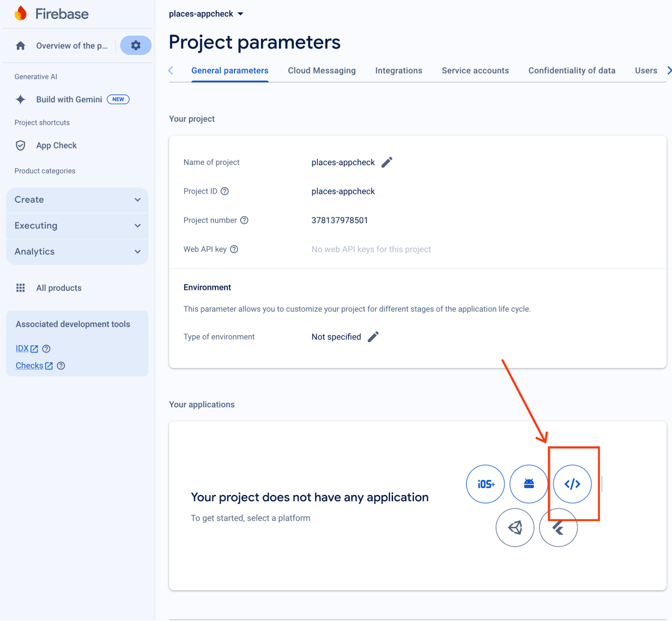Image resolution: width=672 pixels, height=621 pixels.
Task: Edit the type of environment
Action: point(373,337)
